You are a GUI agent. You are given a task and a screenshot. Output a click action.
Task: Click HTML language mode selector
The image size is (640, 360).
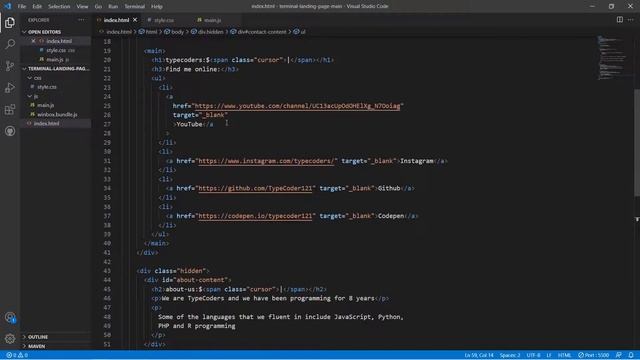coord(564,355)
